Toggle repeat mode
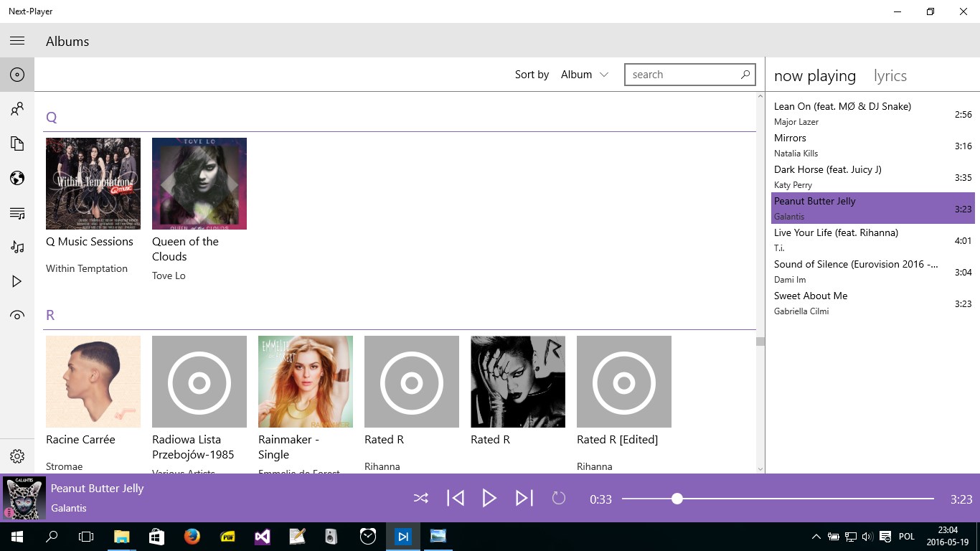Viewport: 980px width, 551px height. tap(559, 498)
